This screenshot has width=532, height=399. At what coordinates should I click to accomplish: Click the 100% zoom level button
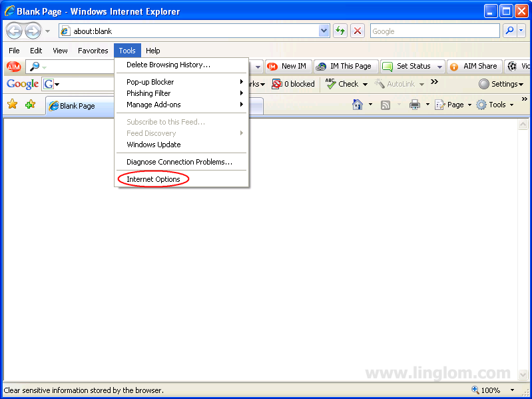[486, 390]
